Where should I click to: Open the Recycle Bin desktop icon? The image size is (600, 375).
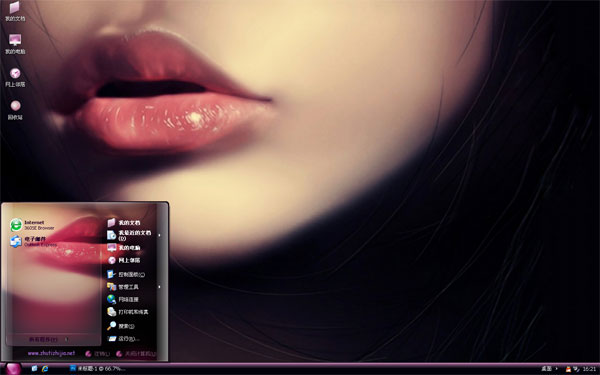15,110
